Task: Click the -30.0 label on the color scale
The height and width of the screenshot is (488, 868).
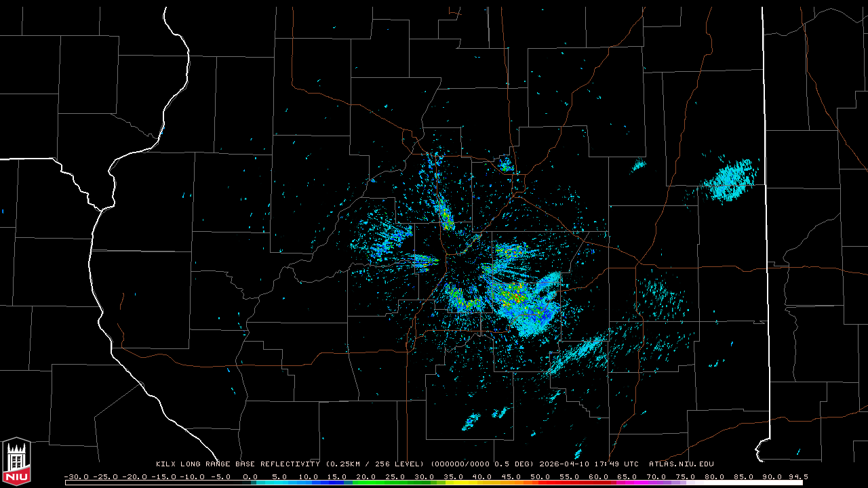Action: point(76,476)
